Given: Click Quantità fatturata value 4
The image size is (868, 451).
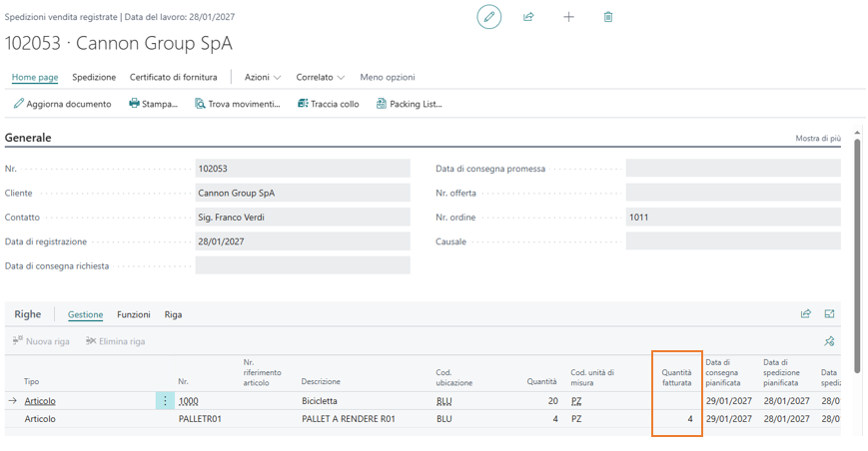Looking at the screenshot, I should (690, 419).
